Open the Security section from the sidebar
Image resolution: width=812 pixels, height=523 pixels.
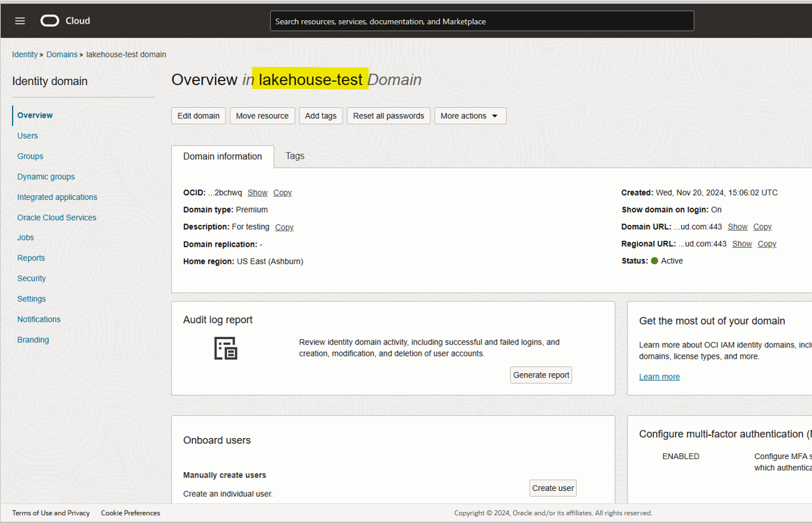[x=31, y=278]
